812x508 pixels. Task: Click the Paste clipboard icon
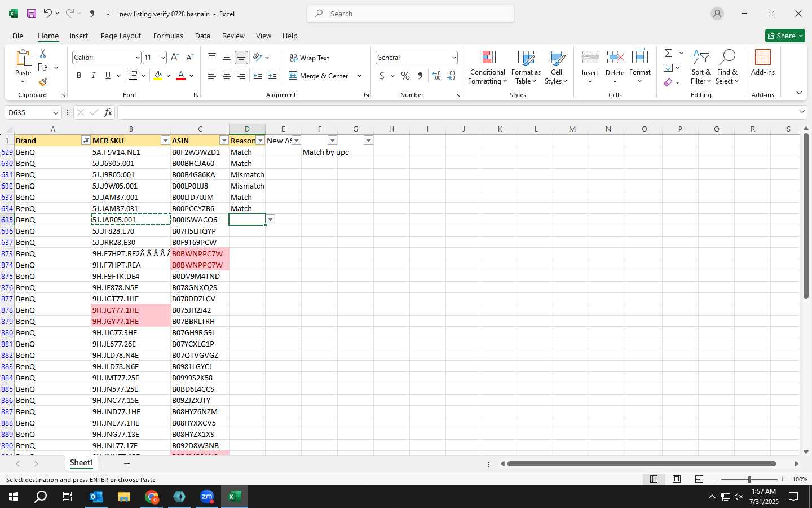click(23, 58)
